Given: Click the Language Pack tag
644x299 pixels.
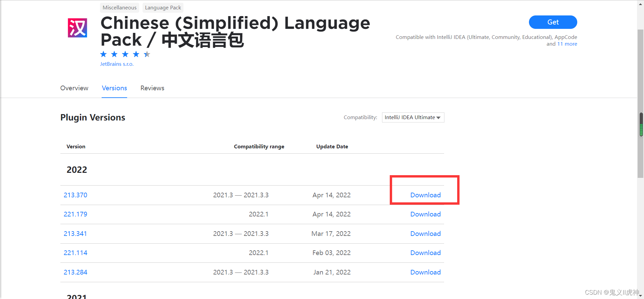Looking at the screenshot, I should tap(163, 7).
